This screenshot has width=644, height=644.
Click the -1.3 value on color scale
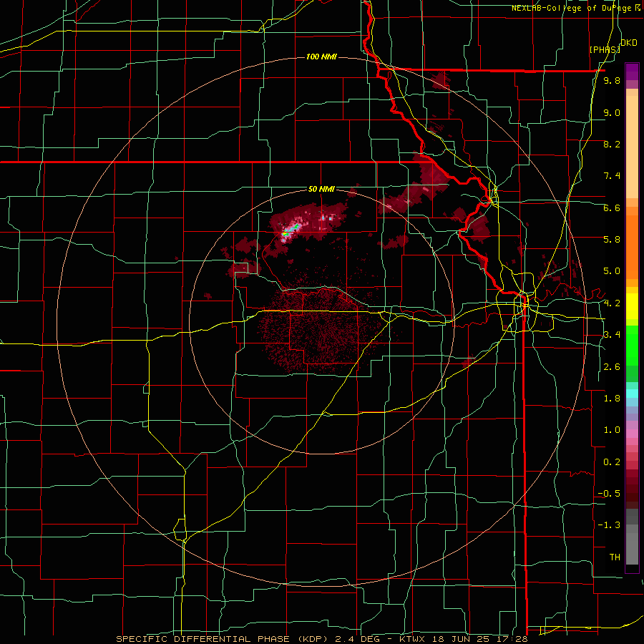[x=609, y=525]
